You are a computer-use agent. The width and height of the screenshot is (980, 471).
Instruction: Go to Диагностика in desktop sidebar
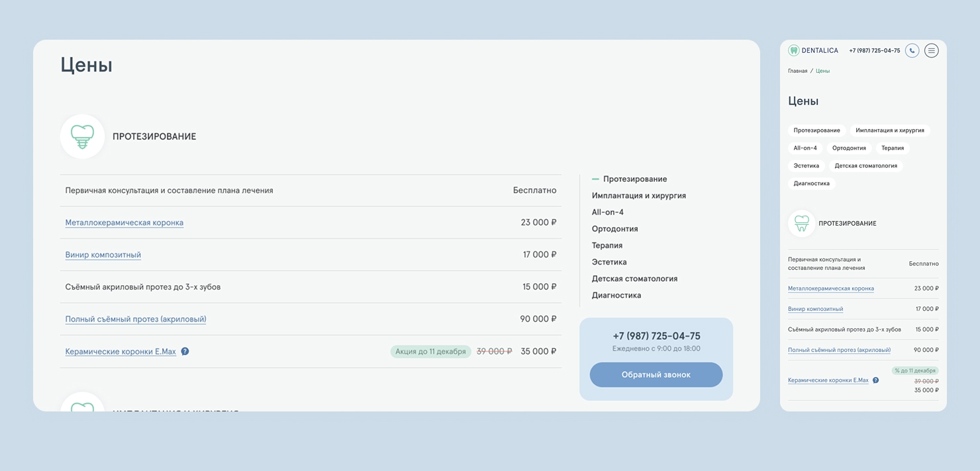pyautogui.click(x=616, y=295)
